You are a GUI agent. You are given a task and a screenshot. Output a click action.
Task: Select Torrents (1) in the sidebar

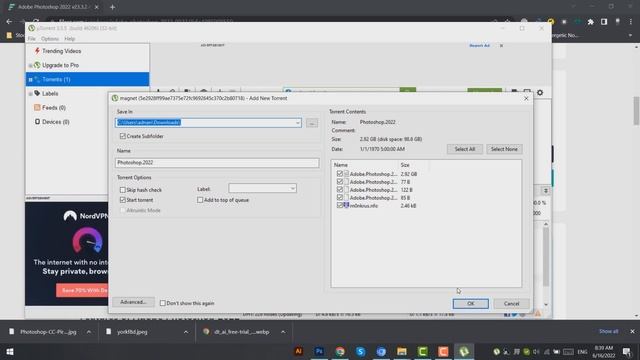[x=87, y=79]
